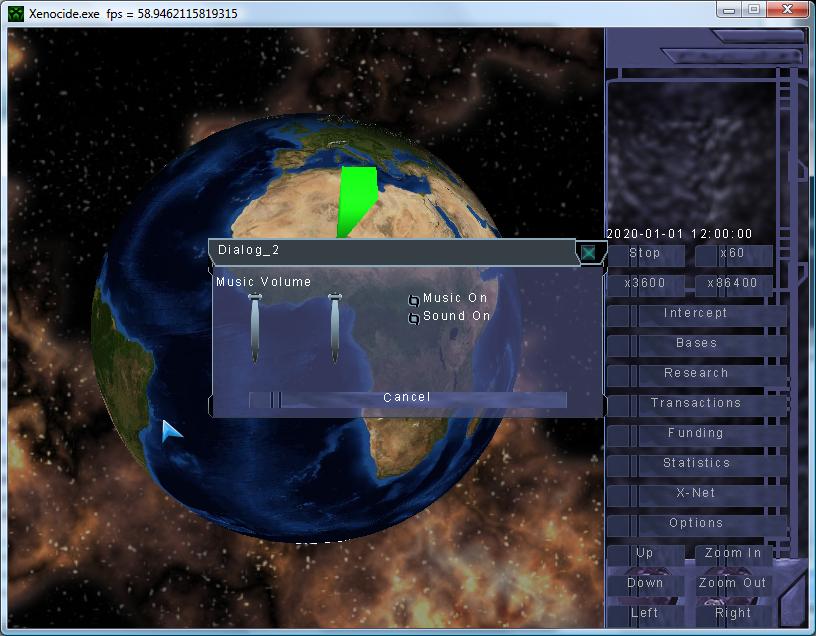Click the Music Volume label
This screenshot has height=636, width=816.
pyautogui.click(x=264, y=282)
